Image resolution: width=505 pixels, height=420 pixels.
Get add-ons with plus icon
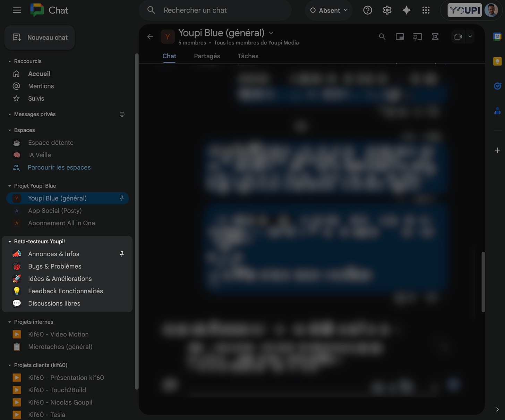(x=497, y=150)
